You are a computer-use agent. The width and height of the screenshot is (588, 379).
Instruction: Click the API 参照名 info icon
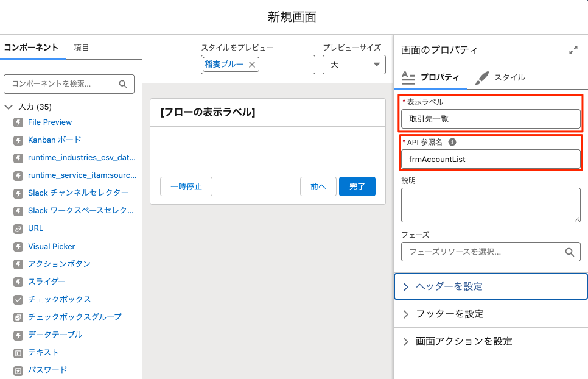[452, 142]
